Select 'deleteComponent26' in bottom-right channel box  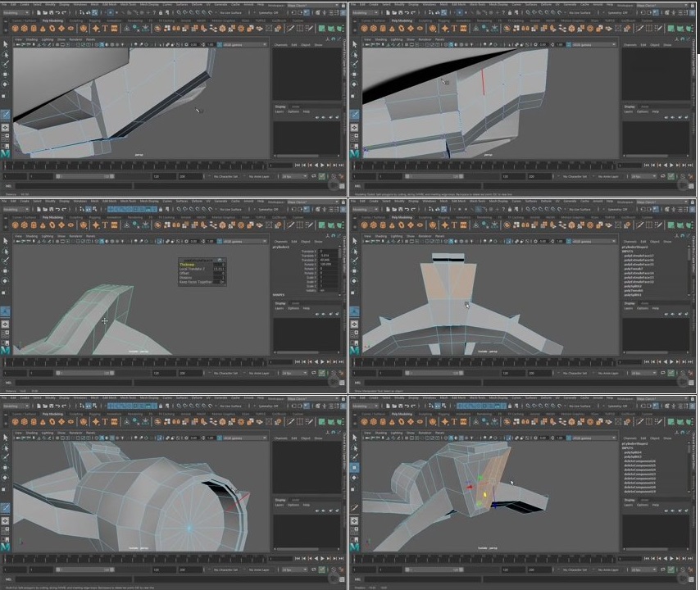point(639,461)
